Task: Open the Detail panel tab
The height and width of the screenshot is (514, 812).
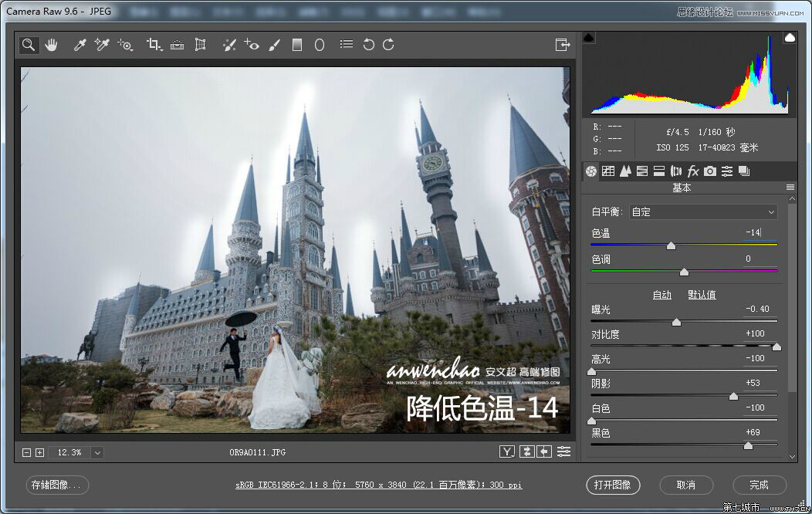Action: [x=625, y=171]
